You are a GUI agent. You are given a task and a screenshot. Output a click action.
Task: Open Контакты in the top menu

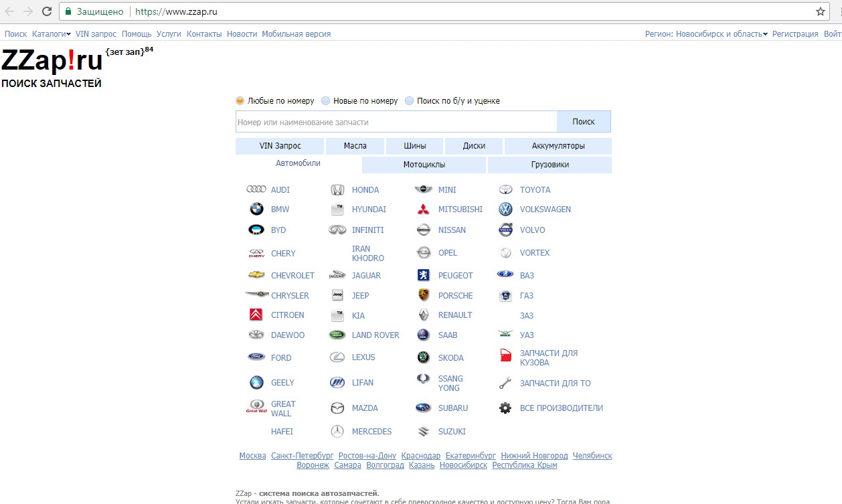[204, 33]
